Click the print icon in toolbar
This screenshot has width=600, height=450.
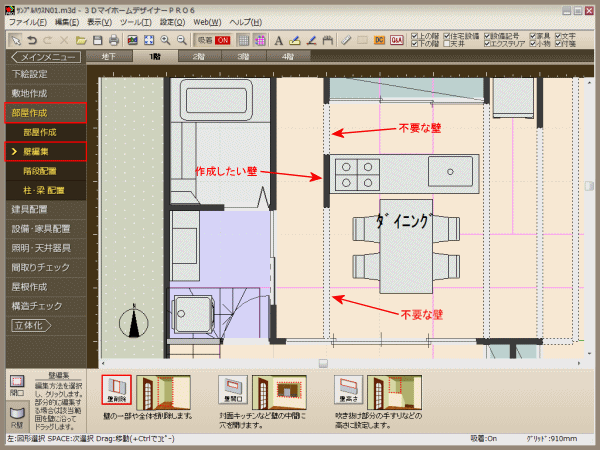[x=114, y=40]
